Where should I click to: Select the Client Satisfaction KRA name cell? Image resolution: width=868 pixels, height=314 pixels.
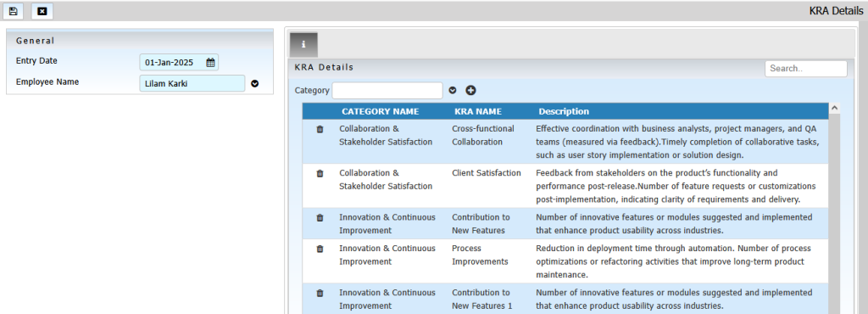[x=487, y=173]
